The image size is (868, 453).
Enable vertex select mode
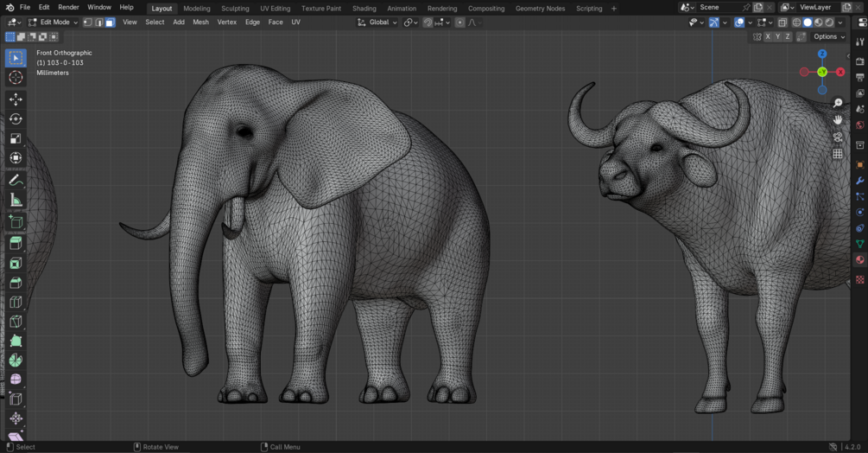[88, 22]
